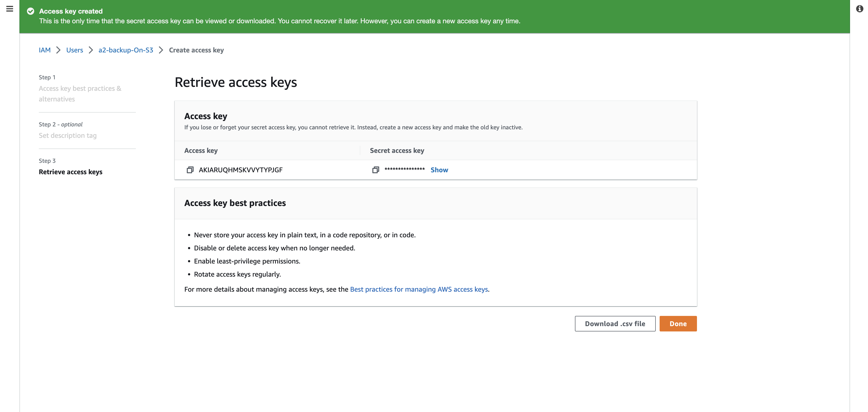This screenshot has width=868, height=412.
Task: Click the chevron before Create access key
Action: (x=161, y=50)
